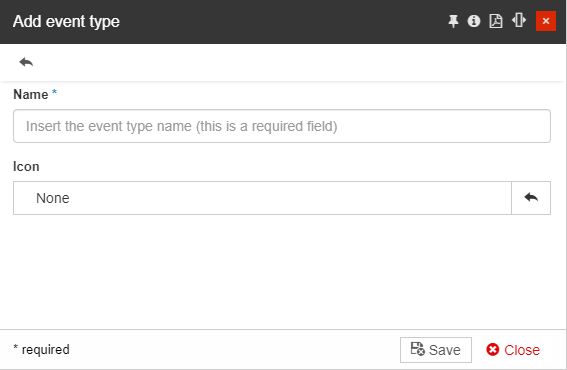Click the expand width icon in header
This screenshot has width=567, height=370.
point(519,20)
